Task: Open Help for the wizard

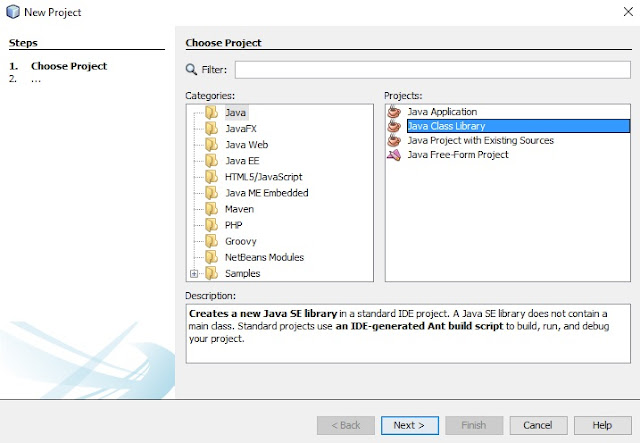Action: tap(602, 425)
